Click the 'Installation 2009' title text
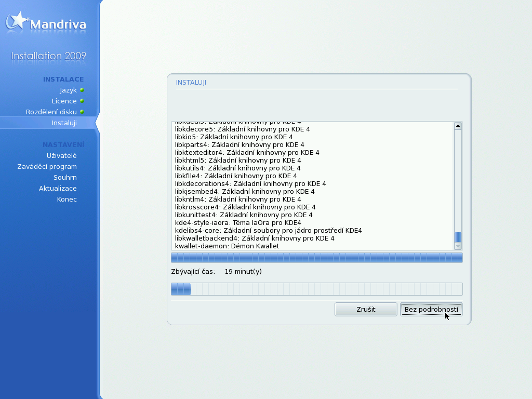This screenshot has width=532, height=399. [x=49, y=56]
